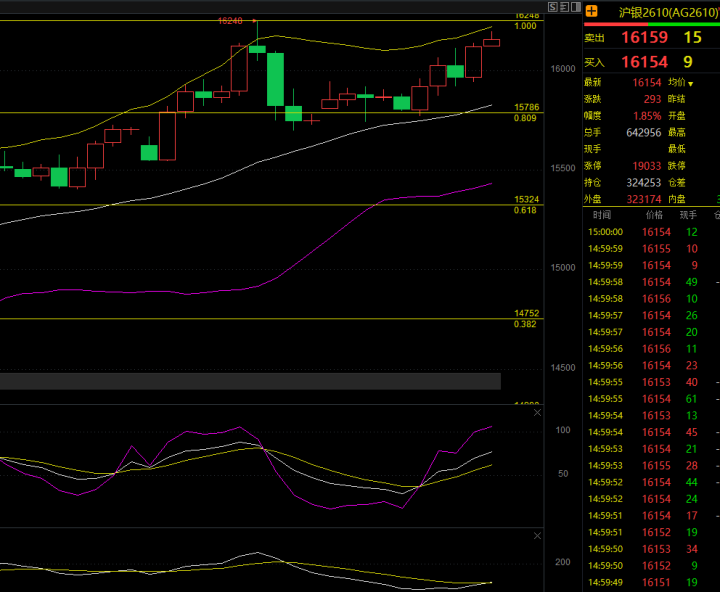
Task: Click the 仓差 label
Action: (x=676, y=183)
